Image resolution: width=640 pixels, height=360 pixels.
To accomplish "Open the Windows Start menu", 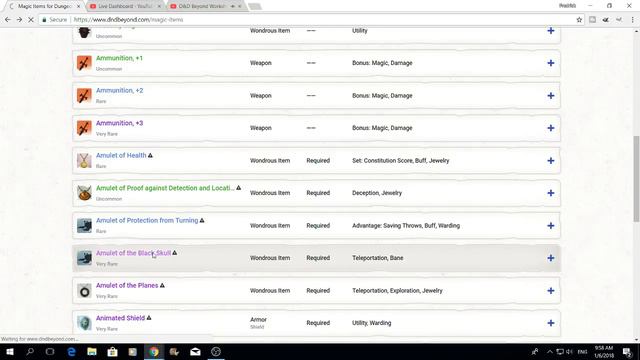I will (x=9, y=351).
